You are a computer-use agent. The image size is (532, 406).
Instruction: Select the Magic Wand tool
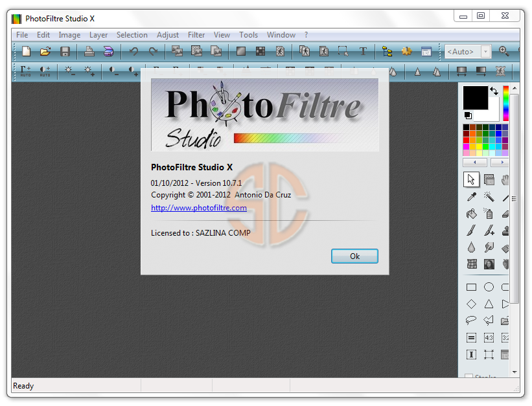click(x=490, y=197)
